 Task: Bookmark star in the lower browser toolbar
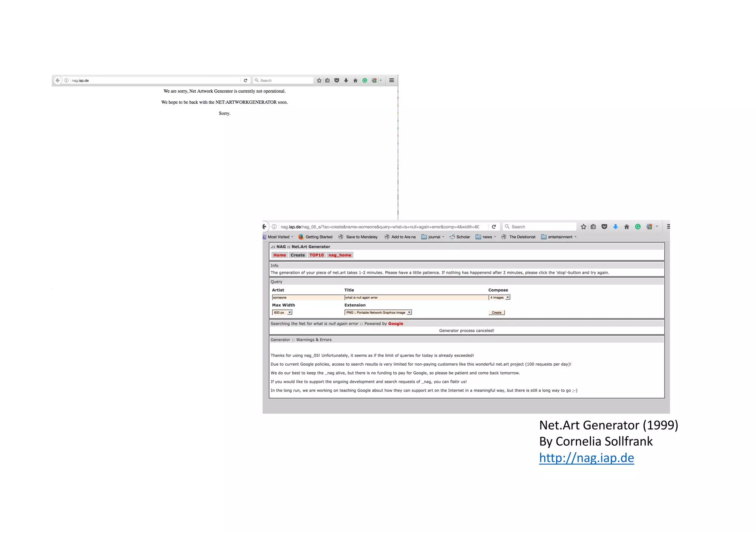point(584,227)
